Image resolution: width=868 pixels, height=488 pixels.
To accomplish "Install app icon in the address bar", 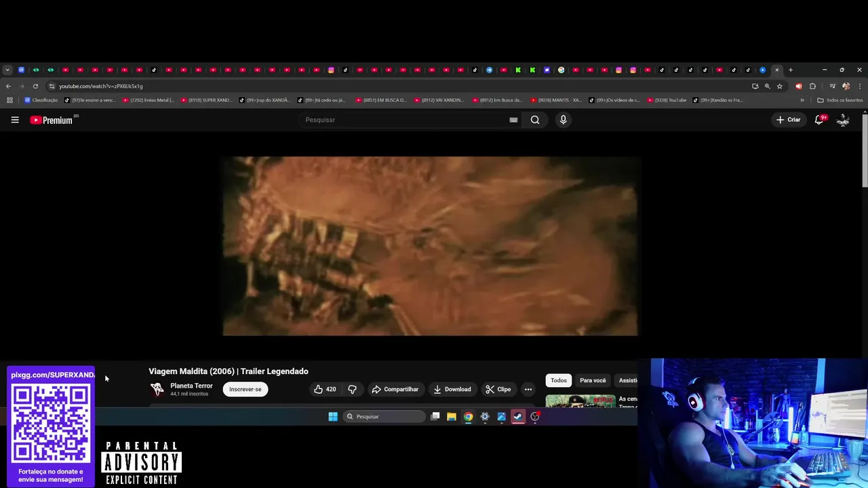I will [x=755, y=86].
